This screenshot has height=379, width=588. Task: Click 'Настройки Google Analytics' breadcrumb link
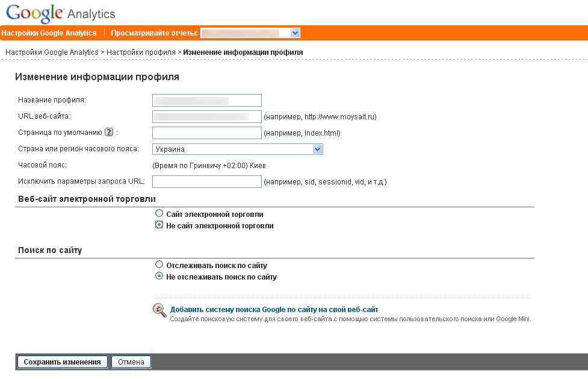tap(52, 52)
